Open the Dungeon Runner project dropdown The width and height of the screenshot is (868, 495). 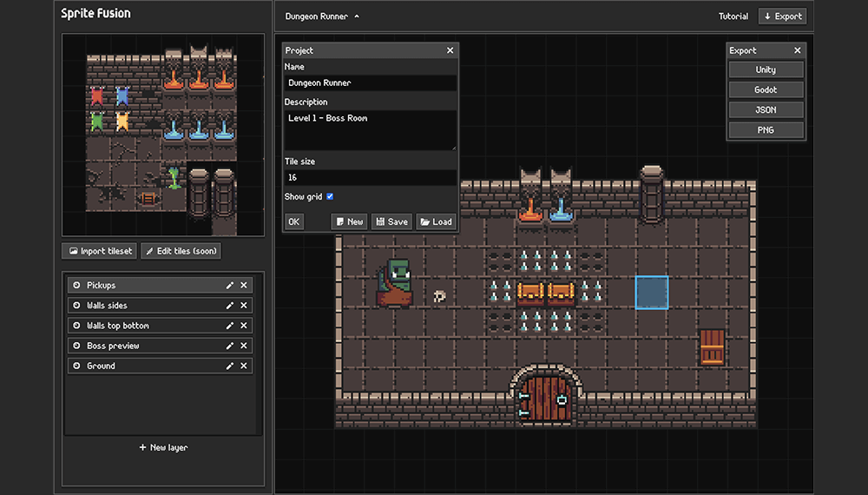pos(322,16)
